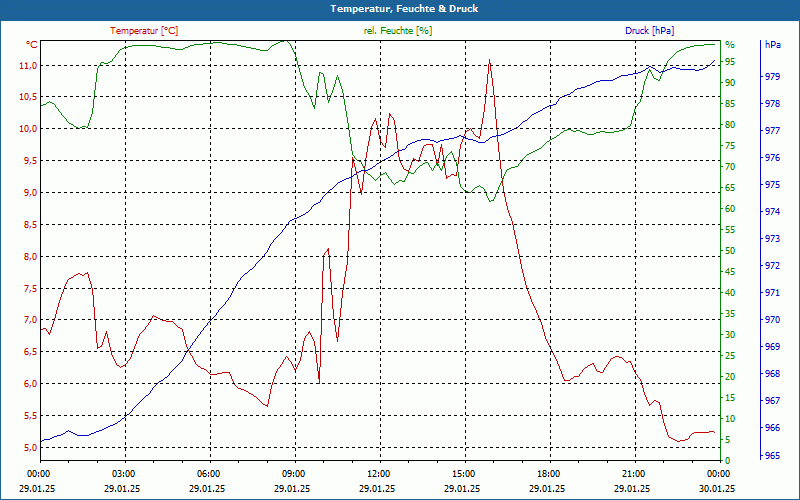The image size is (800, 500).
Task: Click the '7,0' temperature axis tick
Action: (x=30, y=320)
